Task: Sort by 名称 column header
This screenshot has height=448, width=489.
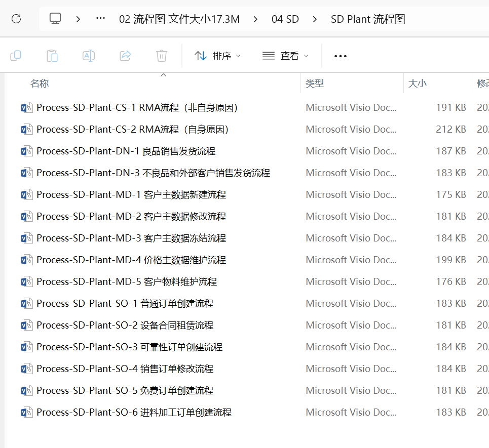Action: coord(40,84)
